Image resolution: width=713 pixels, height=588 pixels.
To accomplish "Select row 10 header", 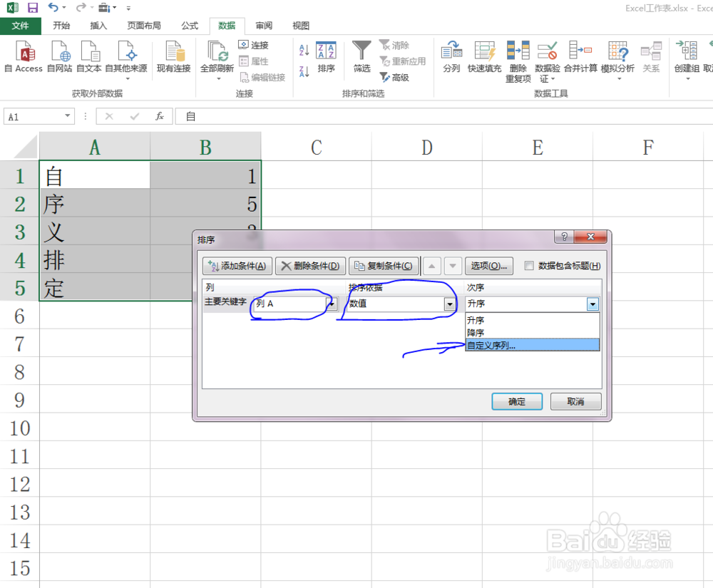I will coord(19,428).
